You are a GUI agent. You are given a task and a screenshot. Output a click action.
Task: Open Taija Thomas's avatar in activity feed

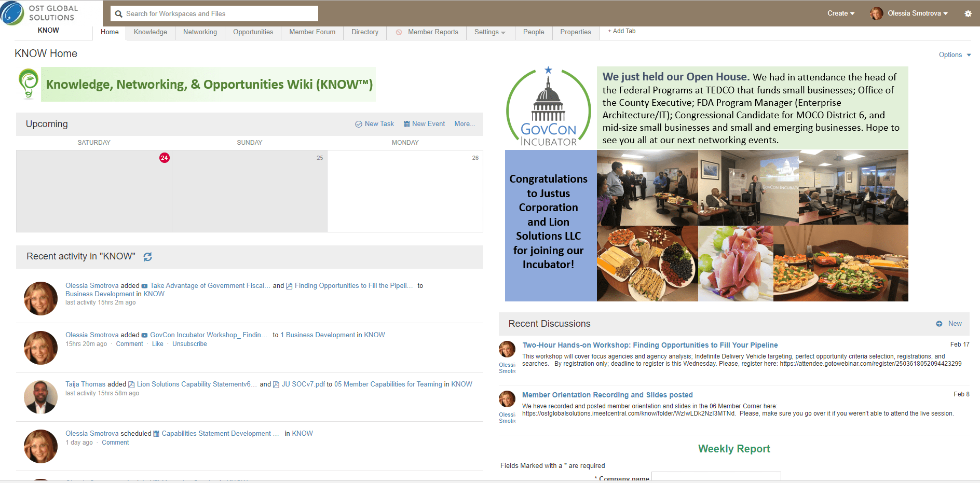pyautogui.click(x=40, y=397)
